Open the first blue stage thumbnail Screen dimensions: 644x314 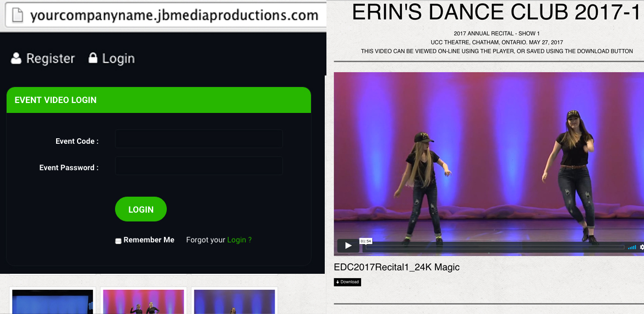[x=53, y=301]
